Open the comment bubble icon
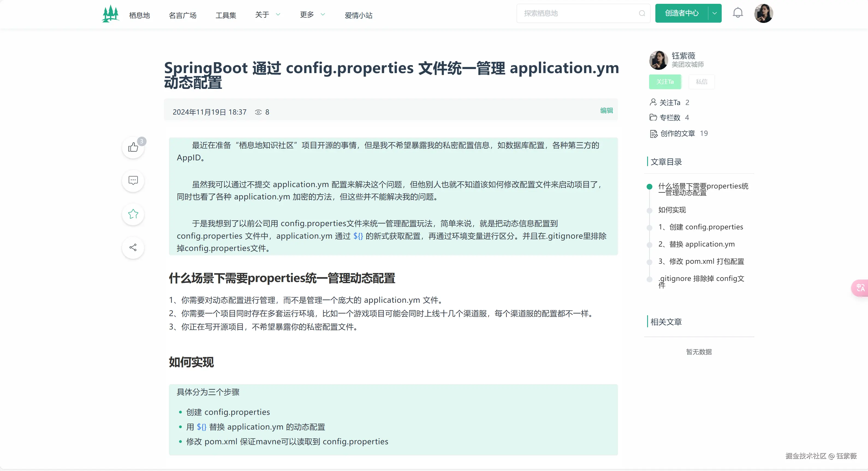This screenshot has width=868, height=471. pos(133,181)
